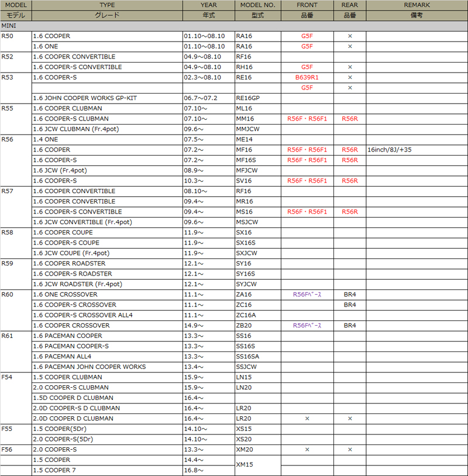
Task: Click 1.5 COOPER(5Dr) type cell
Action: point(107,428)
